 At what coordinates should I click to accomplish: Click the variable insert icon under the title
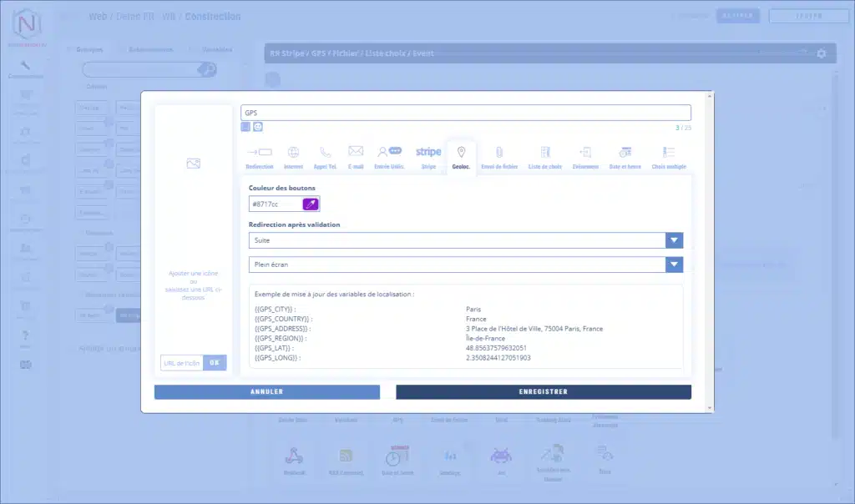pos(245,127)
